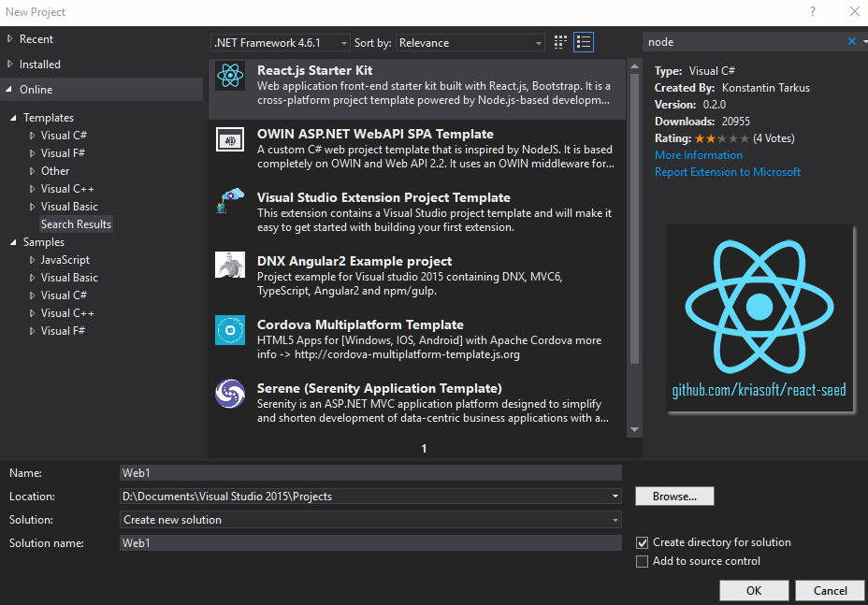
Task: Expand the Installed section
Action: pos(10,65)
